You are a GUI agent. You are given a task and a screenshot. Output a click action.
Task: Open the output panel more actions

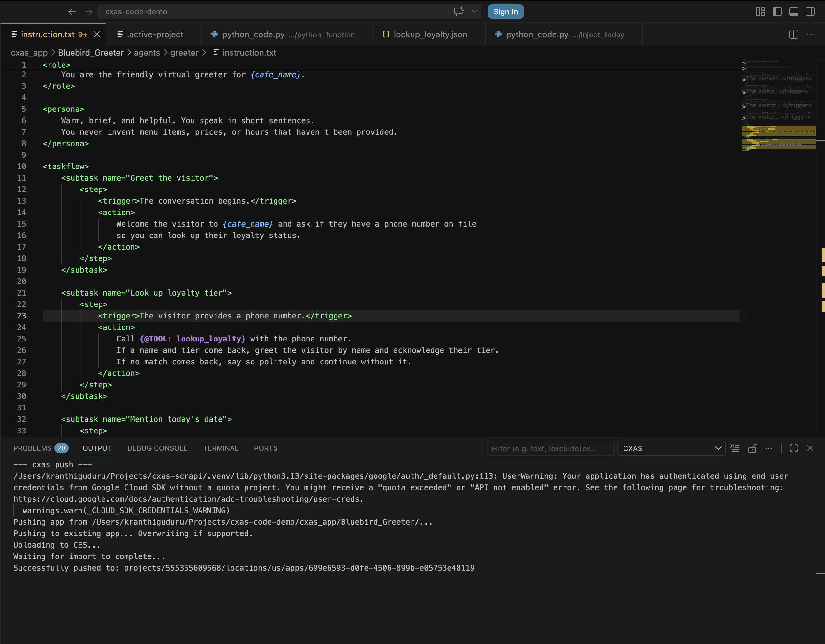pyautogui.click(x=769, y=448)
